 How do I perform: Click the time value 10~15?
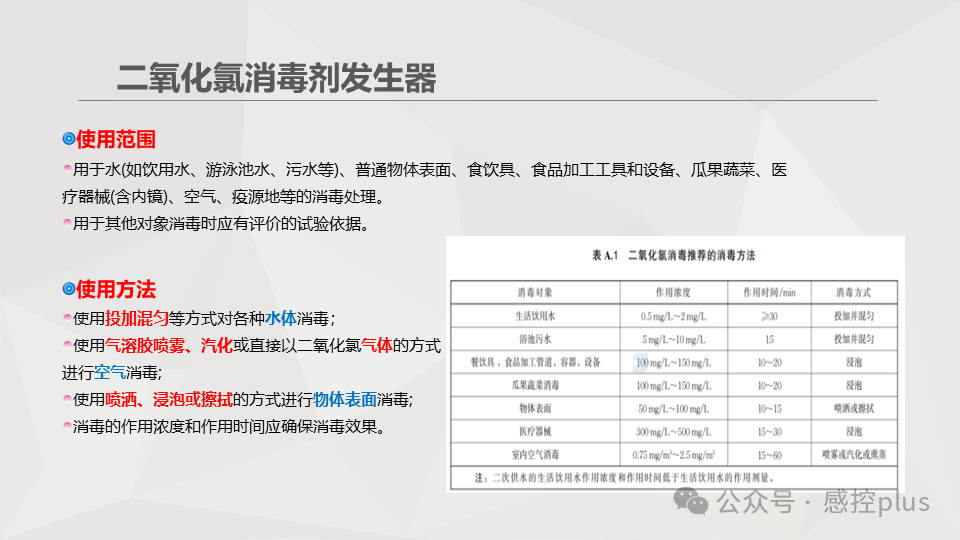point(770,408)
